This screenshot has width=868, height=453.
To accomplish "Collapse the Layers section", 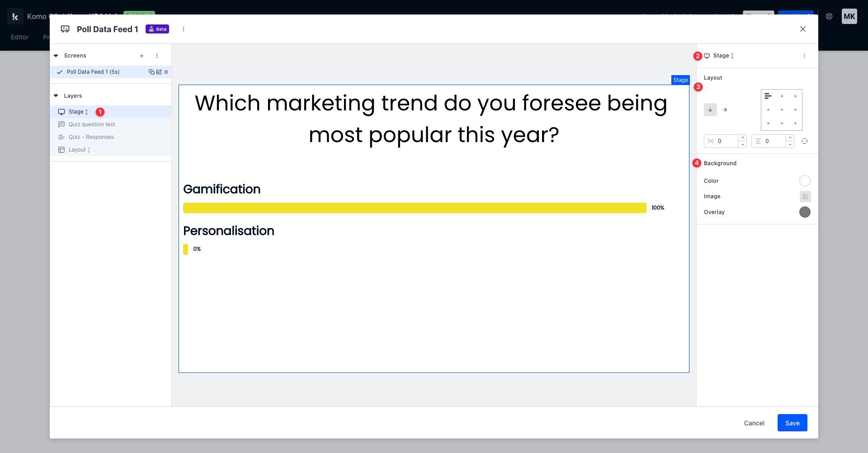I will 56,96.
